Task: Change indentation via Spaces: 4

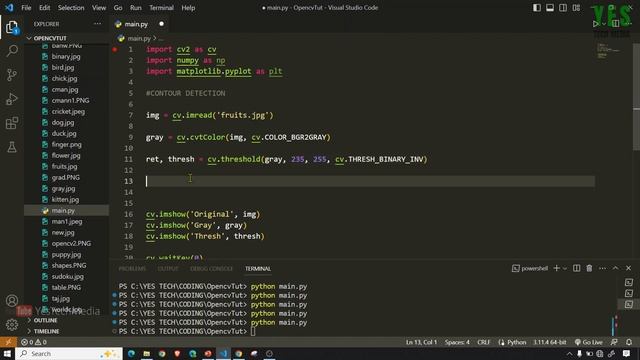Action: coord(457,342)
